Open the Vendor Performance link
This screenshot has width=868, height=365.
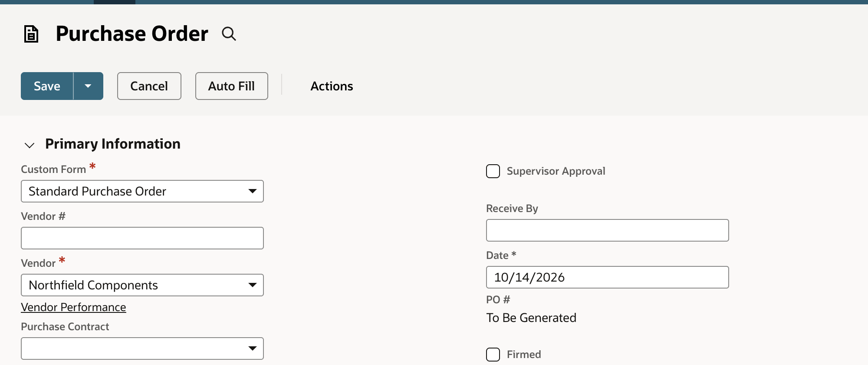tap(73, 307)
